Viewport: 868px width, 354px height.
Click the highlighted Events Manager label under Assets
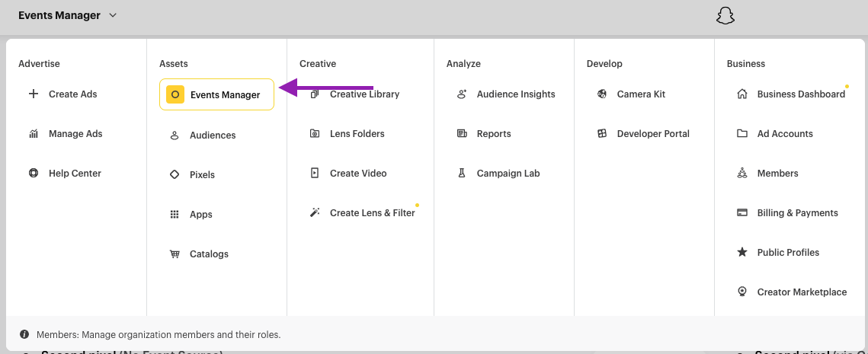tap(225, 95)
